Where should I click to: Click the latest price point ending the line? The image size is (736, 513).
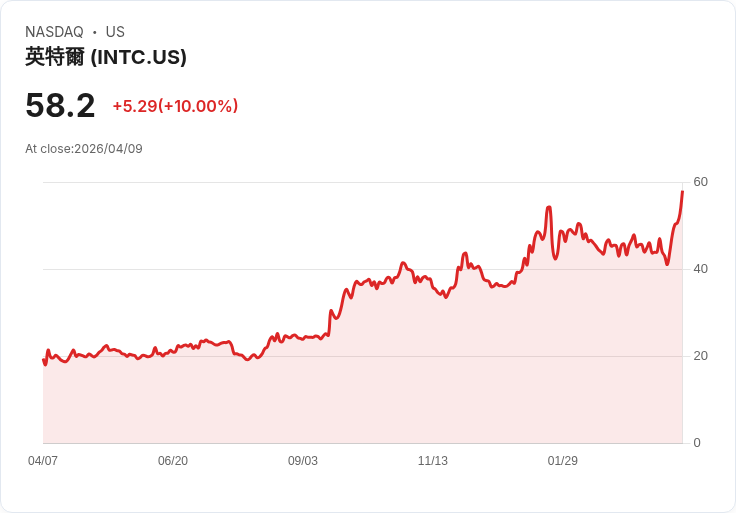(682, 191)
